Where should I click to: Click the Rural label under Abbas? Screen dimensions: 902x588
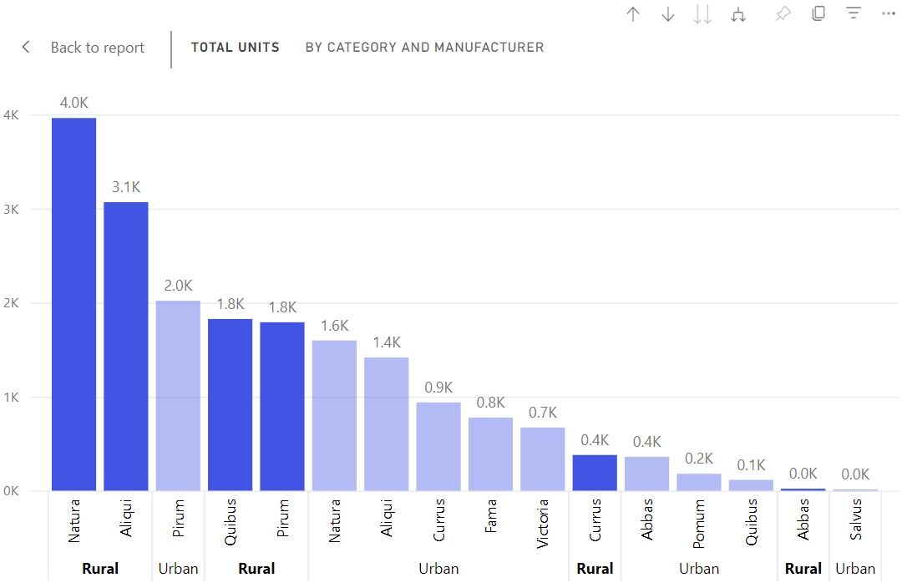click(x=803, y=569)
